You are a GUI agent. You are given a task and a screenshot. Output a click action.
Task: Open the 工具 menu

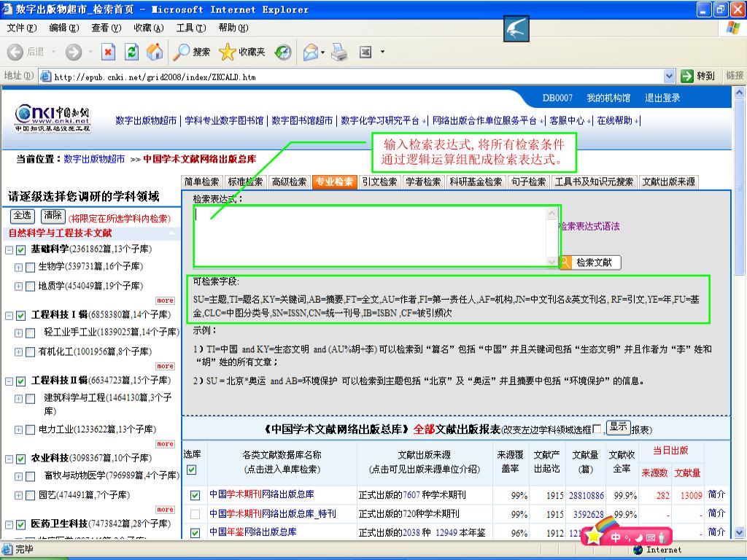[x=191, y=28]
